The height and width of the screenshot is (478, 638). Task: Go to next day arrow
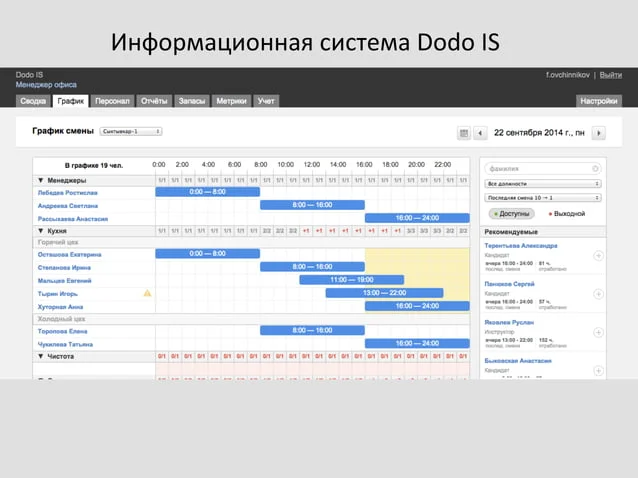tap(599, 133)
